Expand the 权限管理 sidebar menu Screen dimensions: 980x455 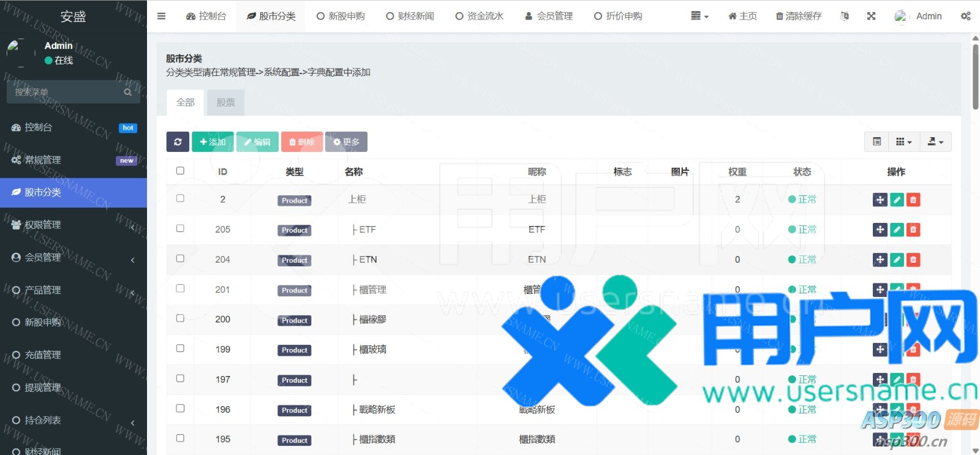click(x=73, y=225)
